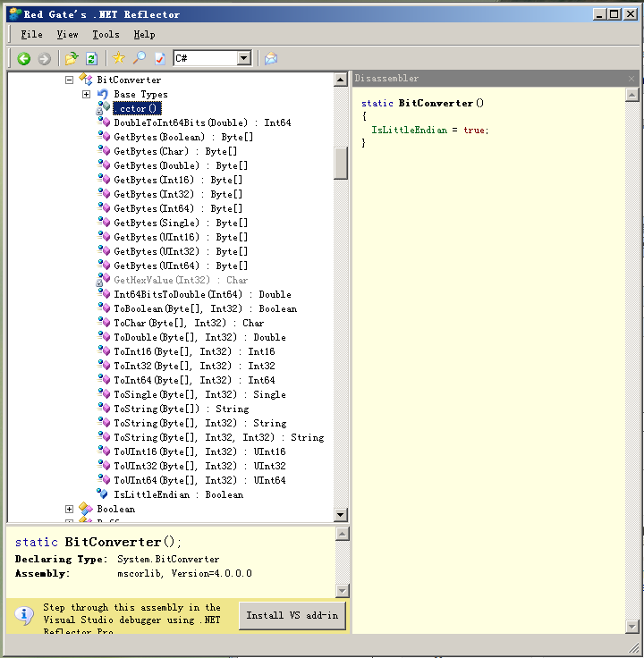Select ToUInt16(Byte[], Int32) : UInt16
Image resolution: width=644 pixels, height=658 pixels.
199,451
